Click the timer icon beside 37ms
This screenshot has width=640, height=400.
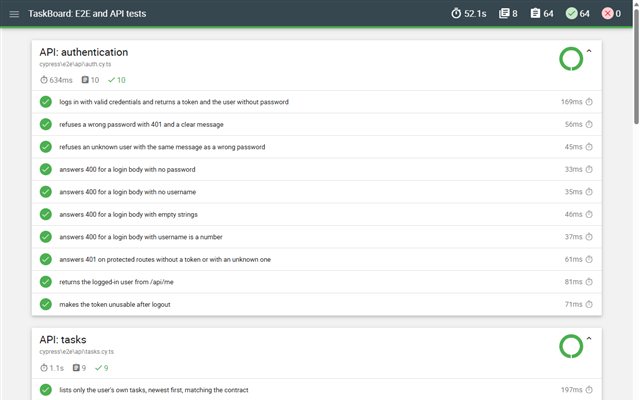pos(589,236)
